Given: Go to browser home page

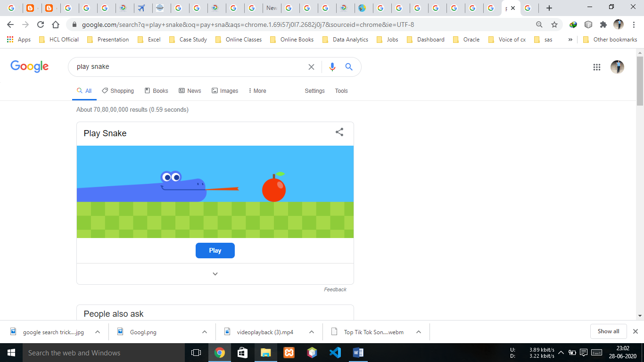Looking at the screenshot, I should click(x=56, y=25).
